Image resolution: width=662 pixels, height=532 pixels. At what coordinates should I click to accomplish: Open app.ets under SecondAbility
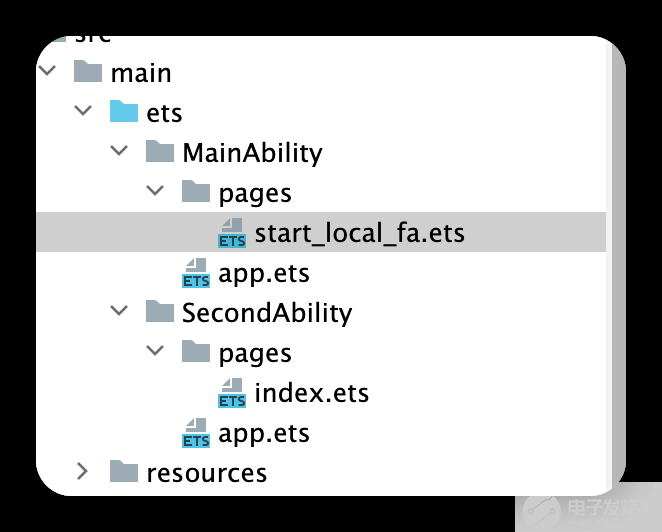pyautogui.click(x=264, y=433)
